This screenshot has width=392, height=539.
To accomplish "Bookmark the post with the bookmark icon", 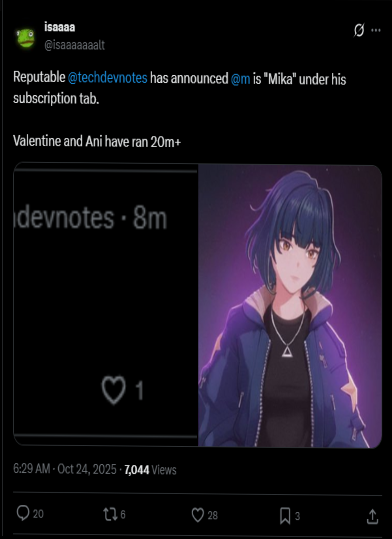I will click(x=285, y=516).
